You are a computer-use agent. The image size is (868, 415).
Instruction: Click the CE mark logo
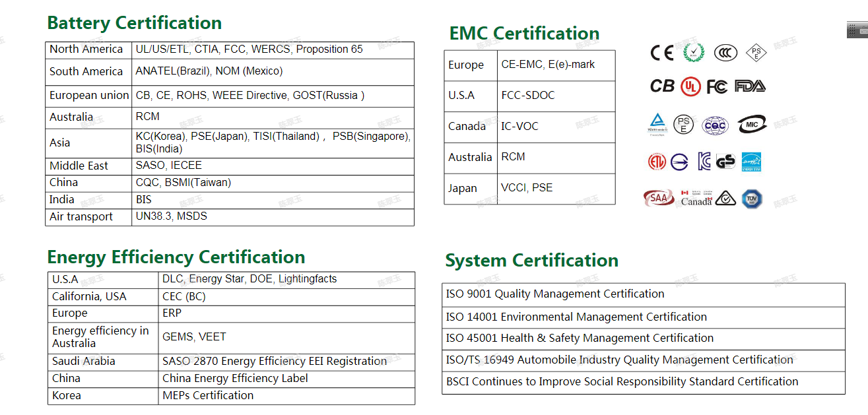coord(661,53)
